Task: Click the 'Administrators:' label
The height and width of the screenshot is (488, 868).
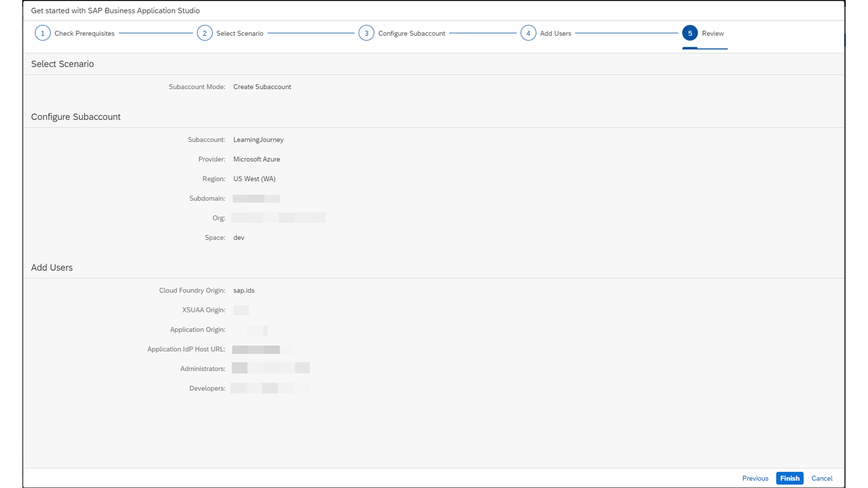Action: (x=203, y=369)
